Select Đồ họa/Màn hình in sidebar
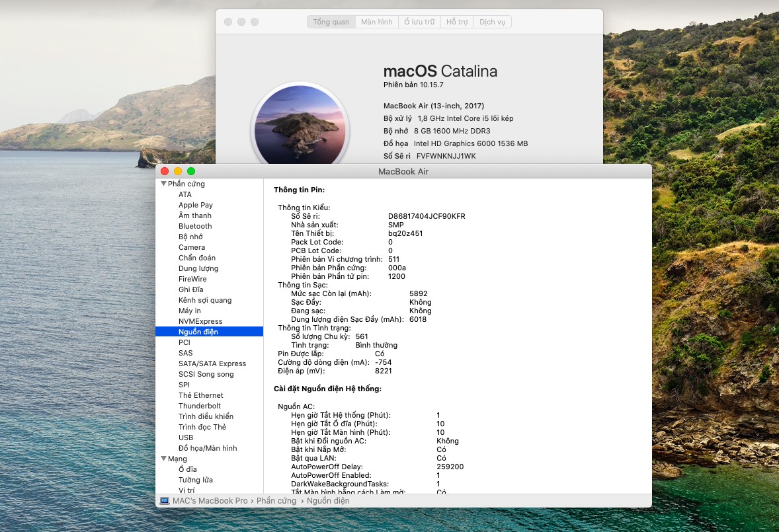 (208, 448)
